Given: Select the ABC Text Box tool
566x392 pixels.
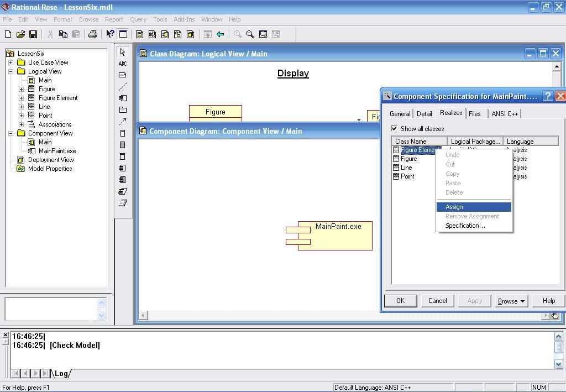Looking at the screenshot, I should [x=123, y=64].
